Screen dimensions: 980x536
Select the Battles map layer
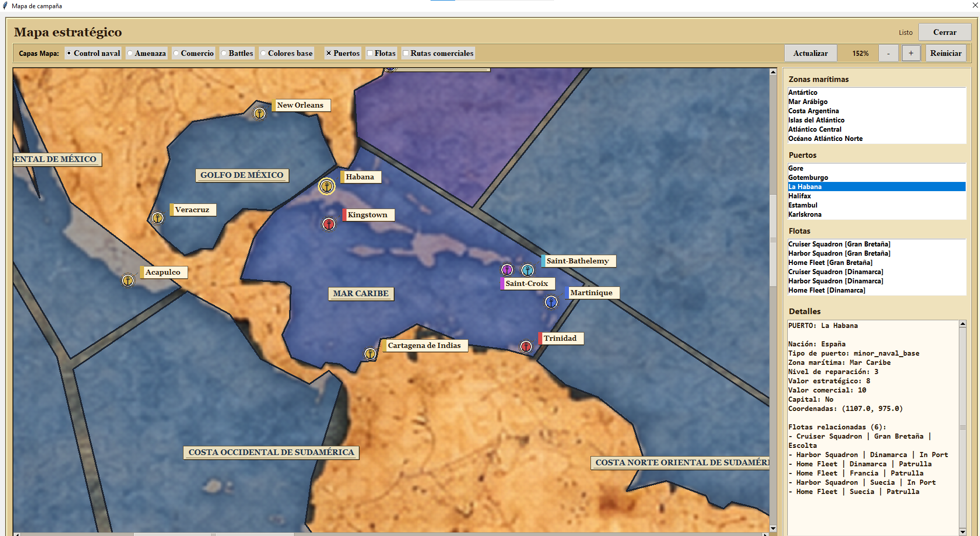point(237,53)
